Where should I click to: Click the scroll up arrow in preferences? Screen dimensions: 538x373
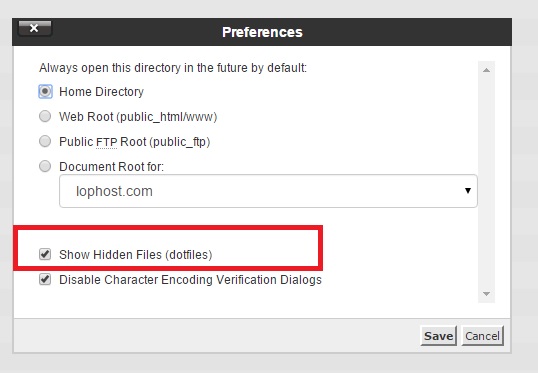pos(486,70)
